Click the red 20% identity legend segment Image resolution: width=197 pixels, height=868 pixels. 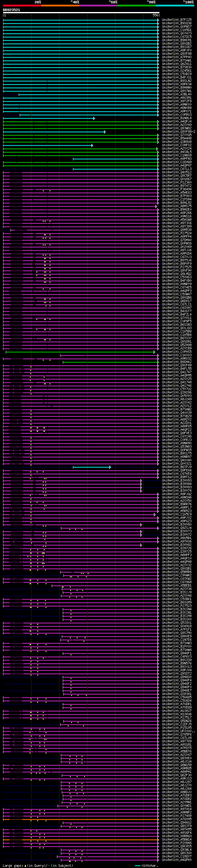(22, 6)
